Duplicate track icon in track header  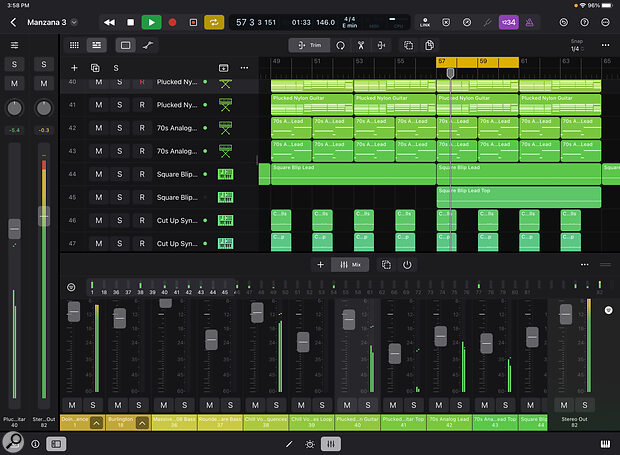coord(95,68)
